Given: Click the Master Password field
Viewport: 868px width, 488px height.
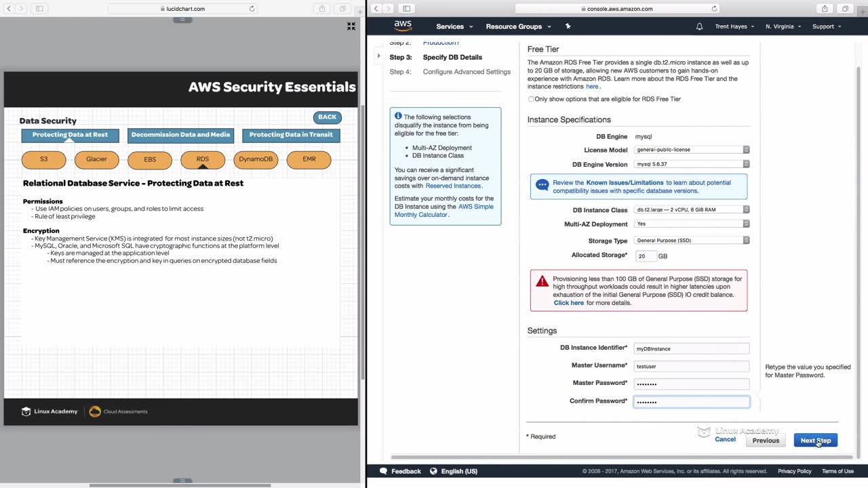Looking at the screenshot, I should 692,384.
